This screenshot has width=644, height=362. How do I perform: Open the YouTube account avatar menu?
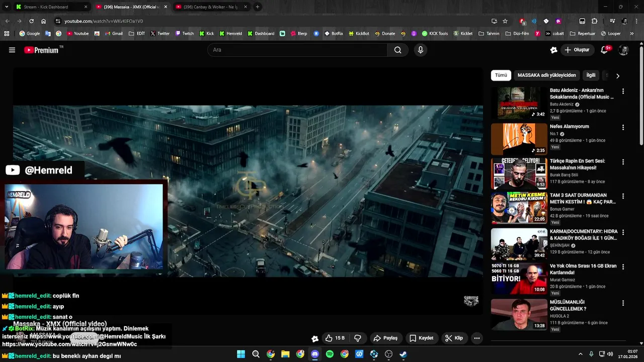[x=623, y=50]
